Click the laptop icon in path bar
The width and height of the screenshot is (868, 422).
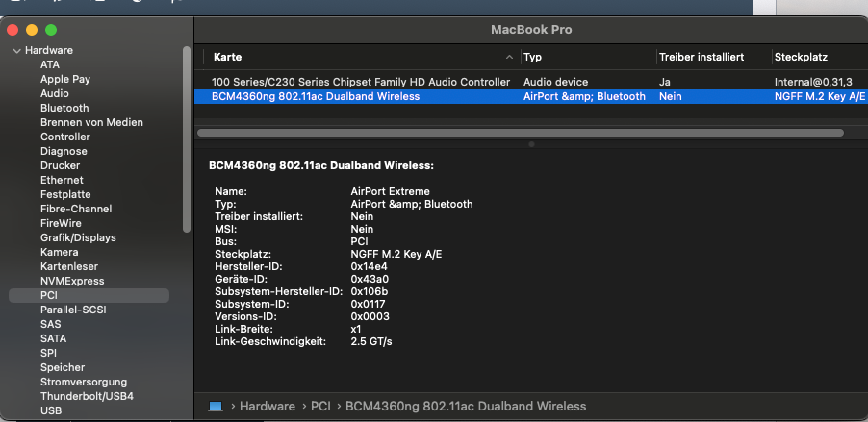coord(215,407)
